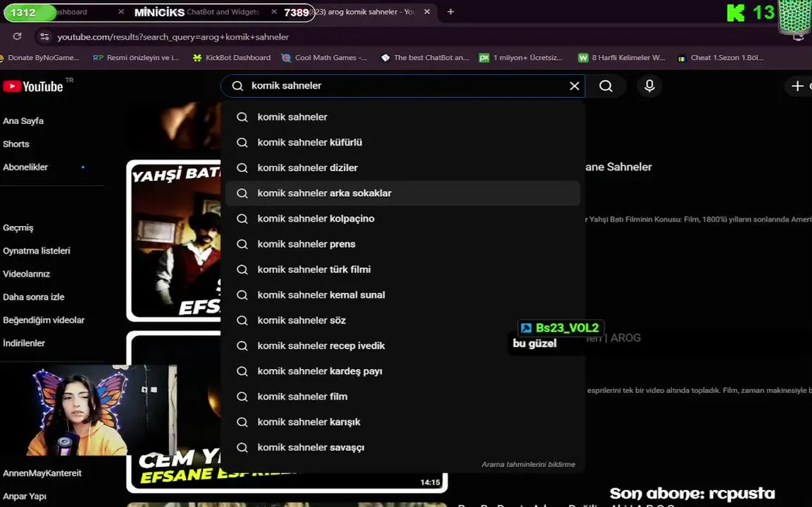Select suggestion komik sahneler
Image resolution: width=812 pixels, height=507 pixels.
403,117
